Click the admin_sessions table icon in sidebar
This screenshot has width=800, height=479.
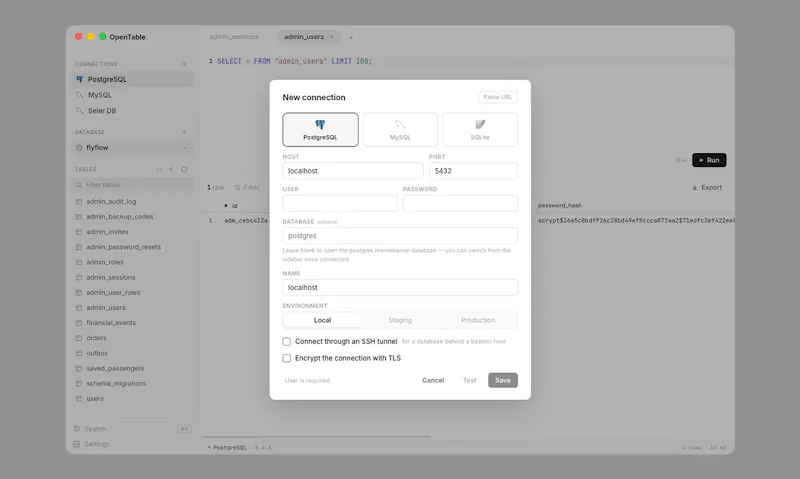coord(79,278)
